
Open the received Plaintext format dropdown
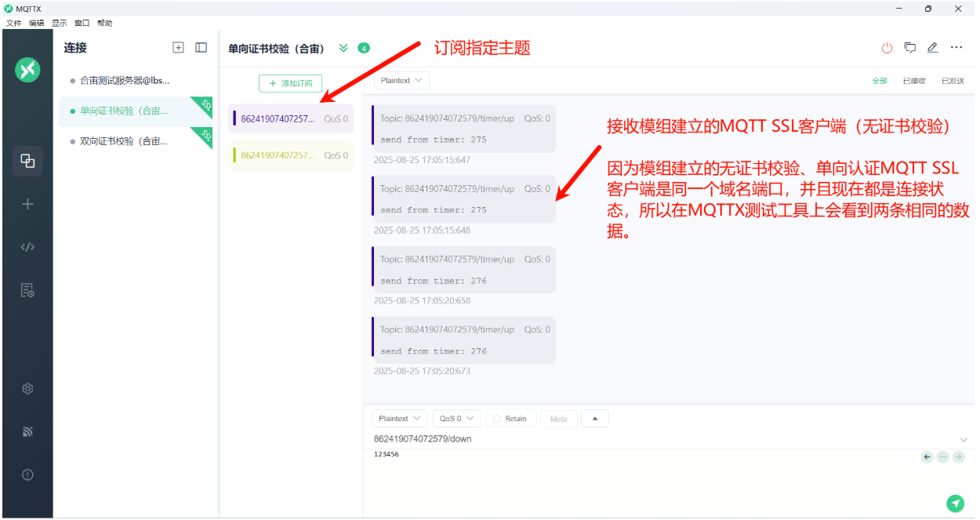tap(401, 80)
